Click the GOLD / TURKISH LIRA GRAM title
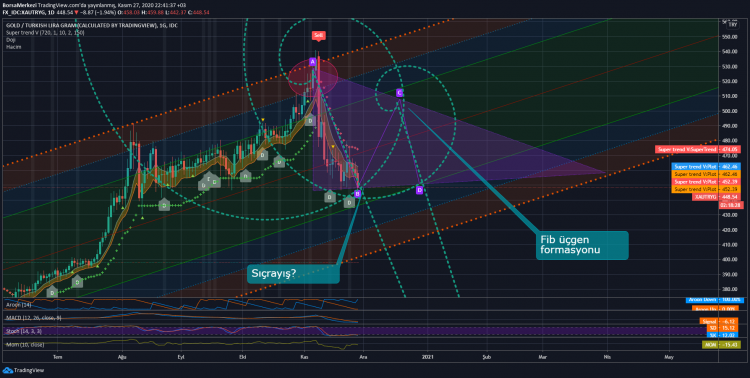Image resolution: width=750 pixels, height=378 pixels. tap(91, 25)
